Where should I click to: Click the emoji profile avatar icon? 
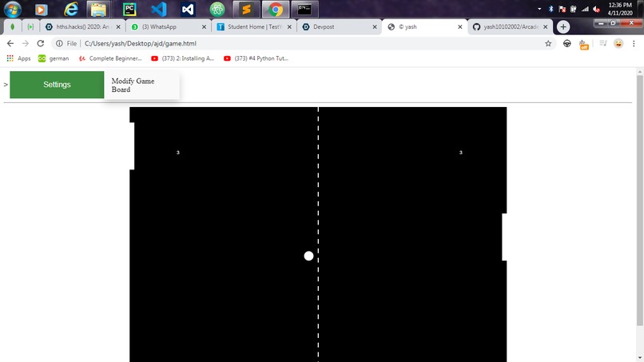click(x=618, y=43)
